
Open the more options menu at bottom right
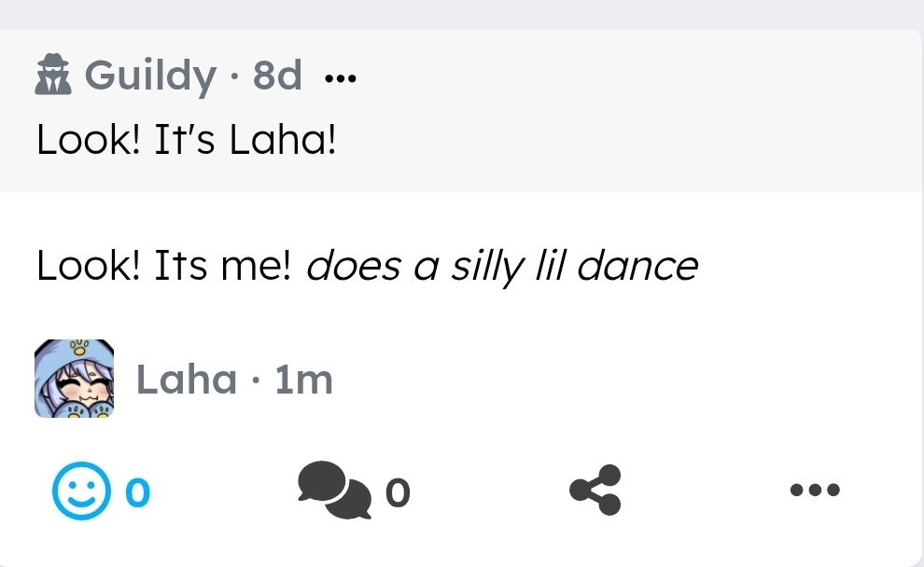[815, 490]
